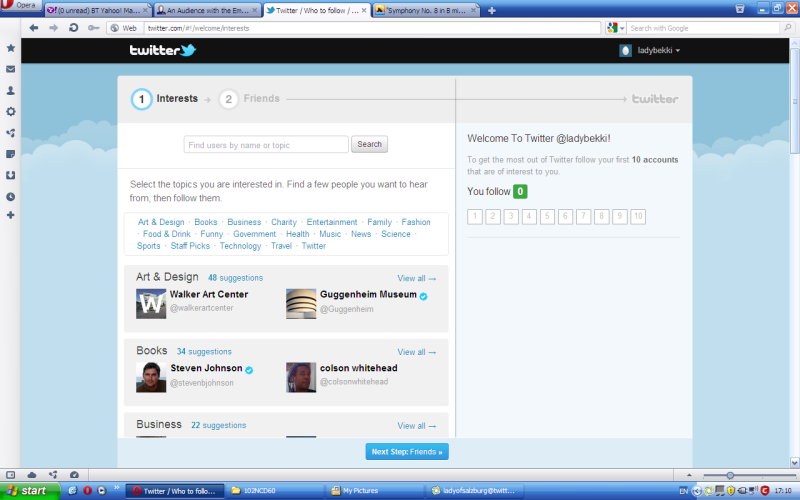The height and width of the screenshot is (500, 800).
Task: Open the Bookmarks star panel
Action: [x=10, y=48]
